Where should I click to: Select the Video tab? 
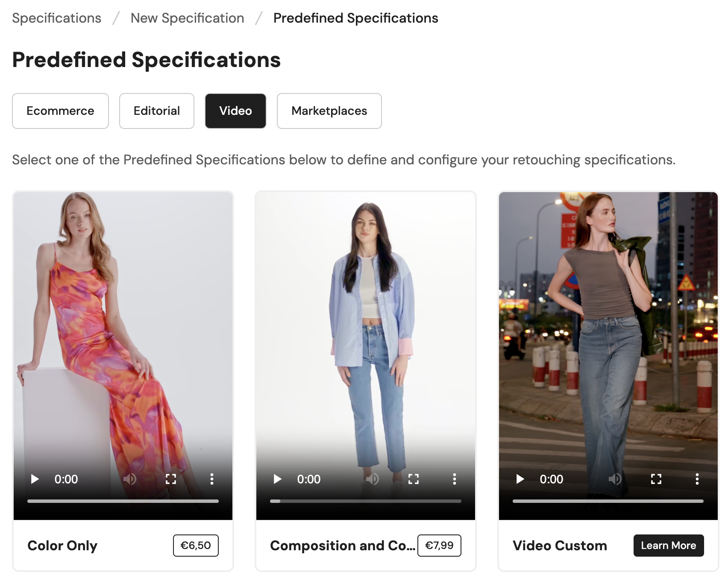[235, 111]
